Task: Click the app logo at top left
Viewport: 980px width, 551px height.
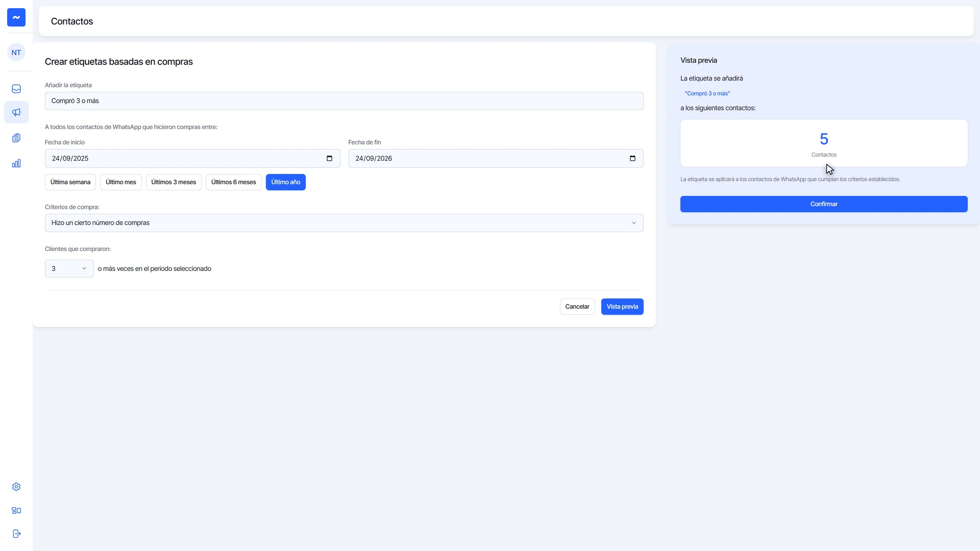Action: (16, 17)
